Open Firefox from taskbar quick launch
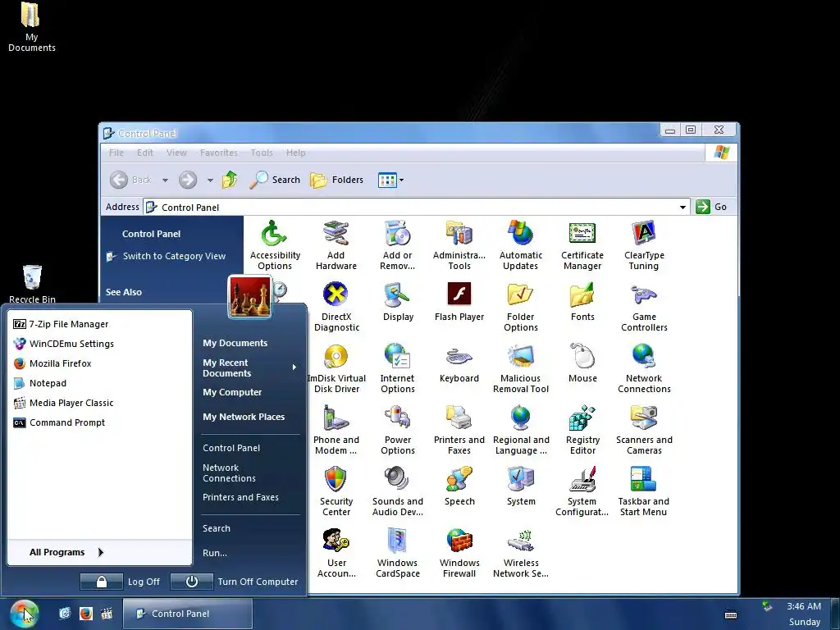The width and height of the screenshot is (840, 630). [85, 614]
